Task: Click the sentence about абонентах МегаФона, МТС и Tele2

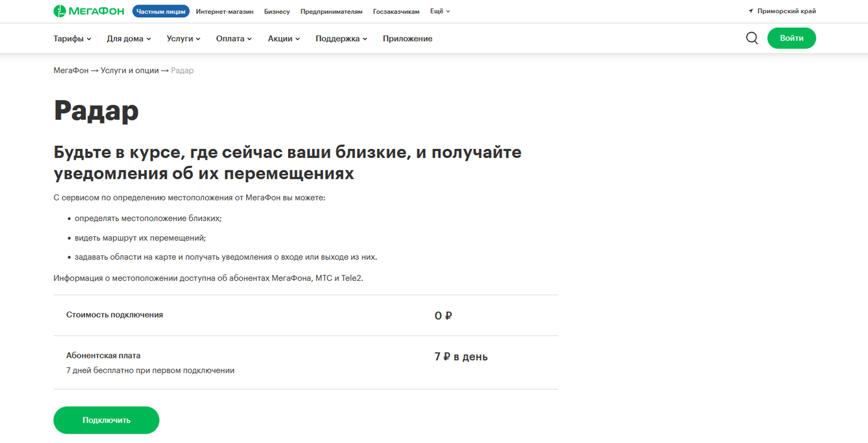Action: click(208, 278)
